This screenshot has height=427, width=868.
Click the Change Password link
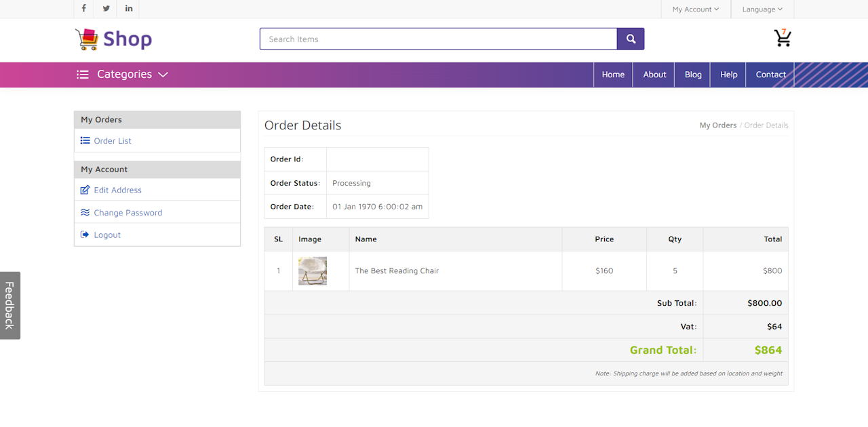click(127, 212)
